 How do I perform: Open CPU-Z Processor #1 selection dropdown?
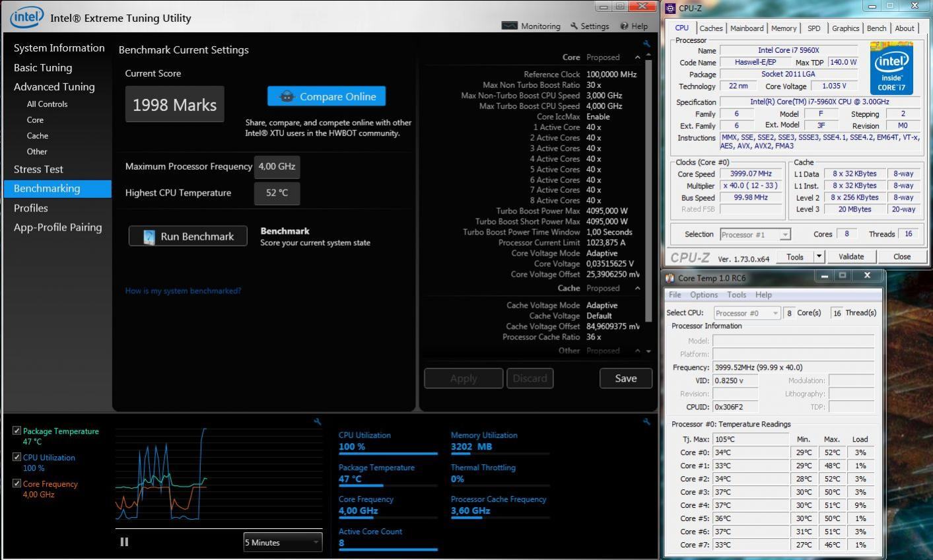(755, 234)
